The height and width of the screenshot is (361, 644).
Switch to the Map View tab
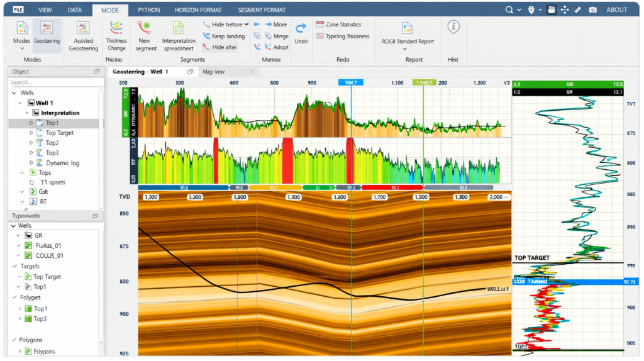click(x=214, y=72)
